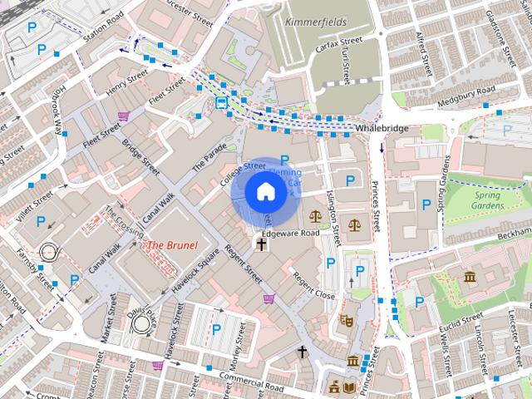Click the Spring Gardens park label
Image resolution: width=532 pixels, height=399 pixels.
click(488, 200)
